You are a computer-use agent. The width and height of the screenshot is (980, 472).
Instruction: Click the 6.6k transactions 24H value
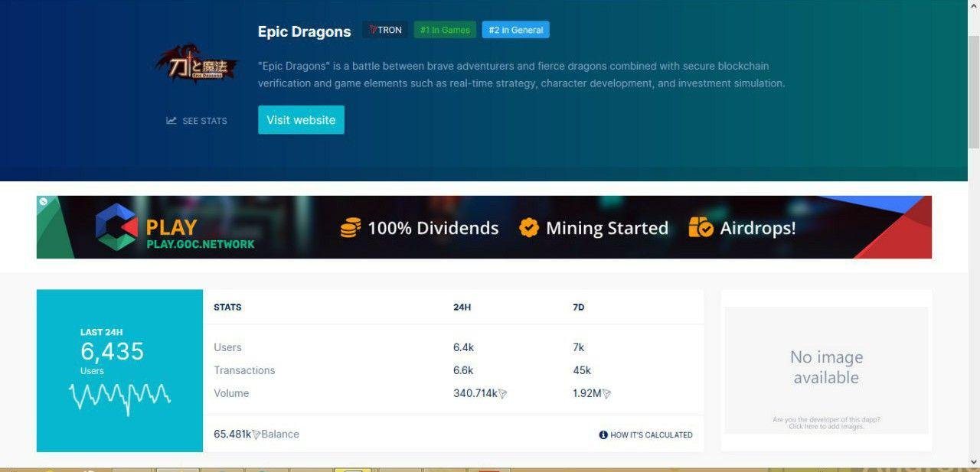pos(463,370)
